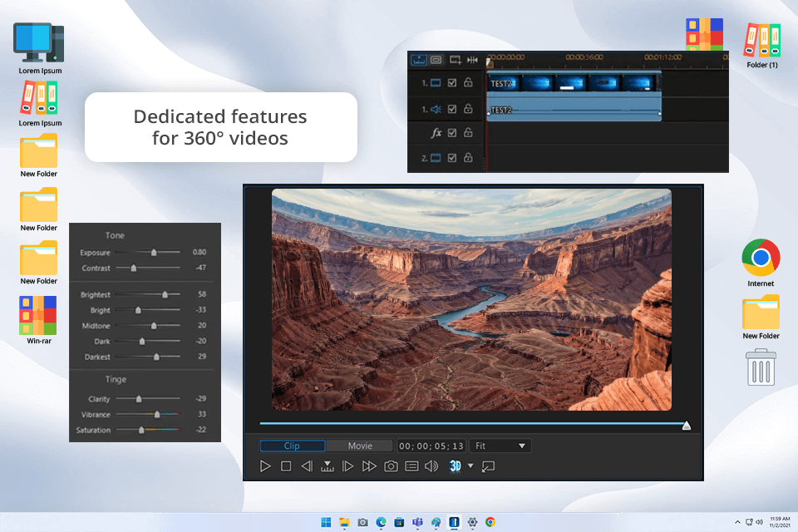The image size is (798, 532).
Task: Open the preview quality settings icon
Action: click(x=411, y=465)
